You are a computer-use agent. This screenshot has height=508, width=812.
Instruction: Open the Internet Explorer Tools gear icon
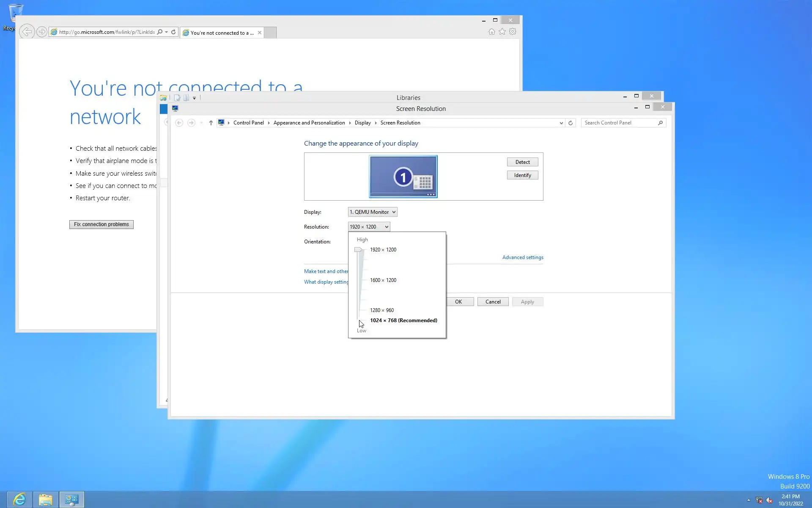(x=513, y=32)
